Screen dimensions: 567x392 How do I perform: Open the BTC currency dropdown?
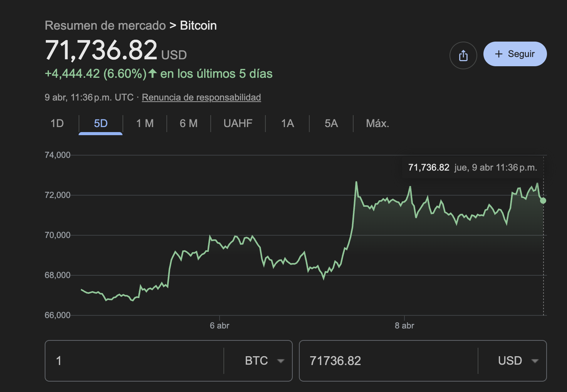(x=263, y=361)
